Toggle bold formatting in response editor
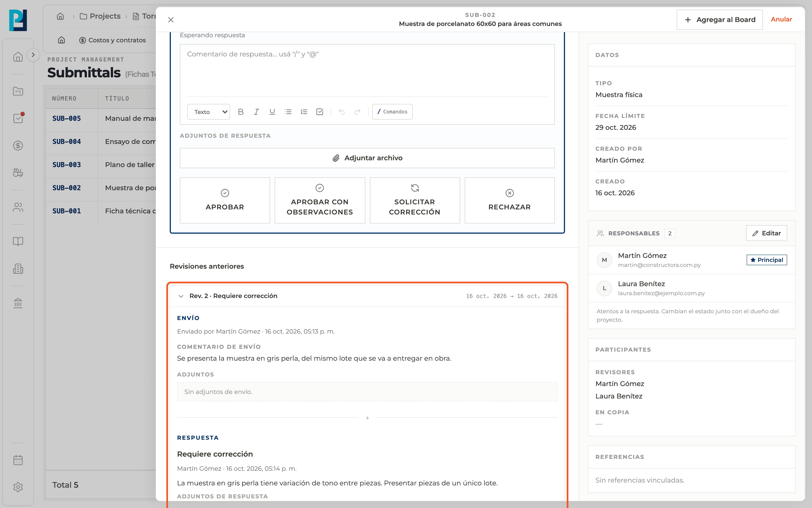This screenshot has width=812, height=508. (x=240, y=112)
